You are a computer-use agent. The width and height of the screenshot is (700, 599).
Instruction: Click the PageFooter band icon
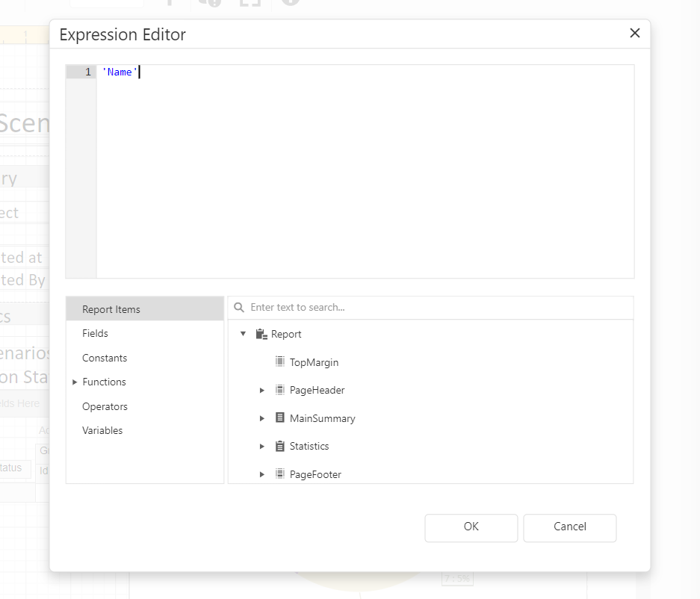[x=280, y=474]
